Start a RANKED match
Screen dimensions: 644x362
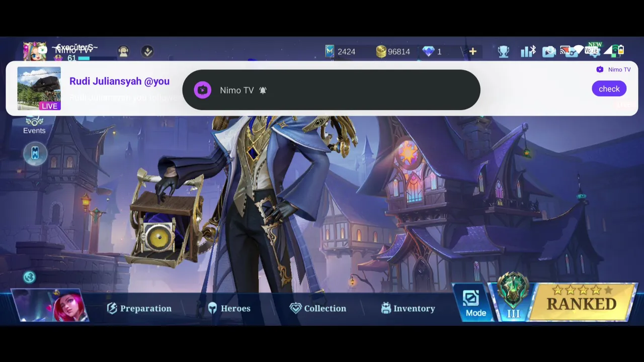pos(582,302)
